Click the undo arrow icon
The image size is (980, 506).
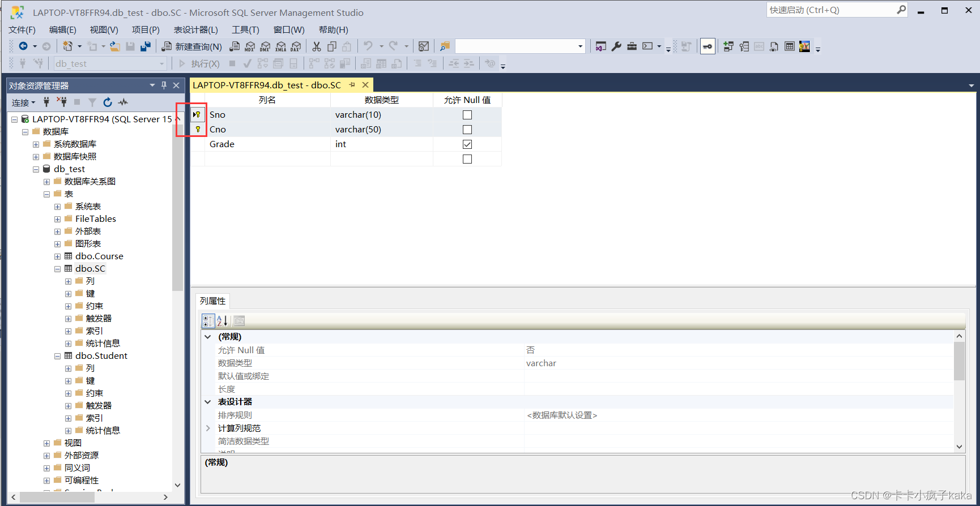click(x=368, y=46)
